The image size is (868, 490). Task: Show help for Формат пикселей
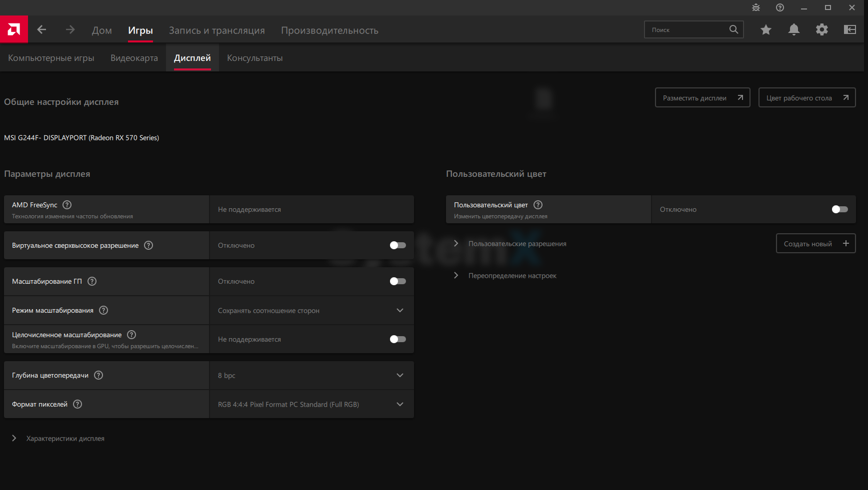(x=77, y=404)
